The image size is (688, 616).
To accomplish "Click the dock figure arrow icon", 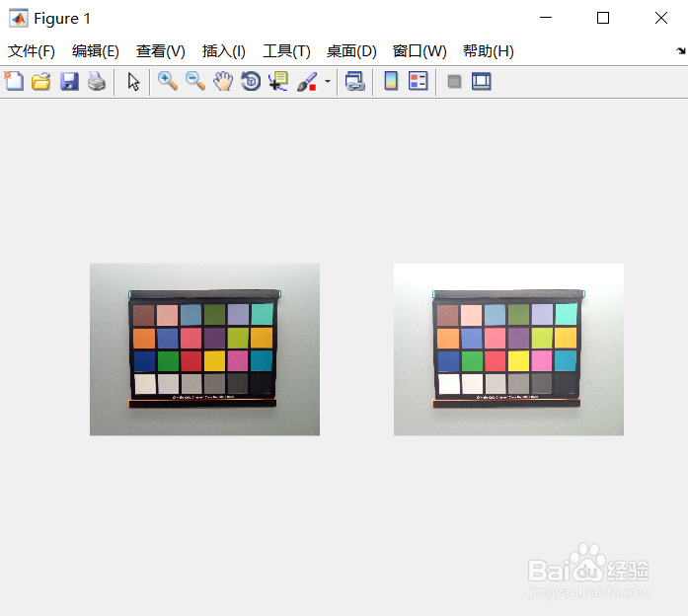I will point(680,51).
